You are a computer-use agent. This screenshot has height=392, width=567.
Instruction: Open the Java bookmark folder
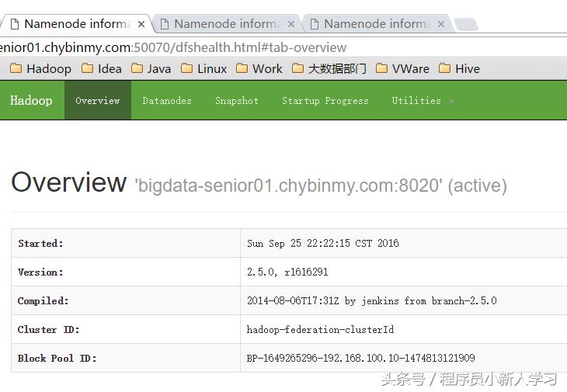(151, 68)
